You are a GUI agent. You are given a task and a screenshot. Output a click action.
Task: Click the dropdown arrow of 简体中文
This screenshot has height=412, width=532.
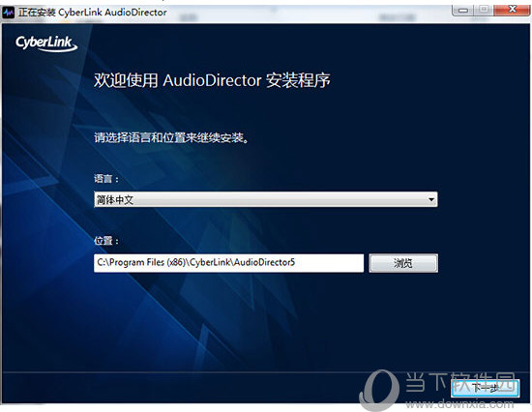click(431, 199)
